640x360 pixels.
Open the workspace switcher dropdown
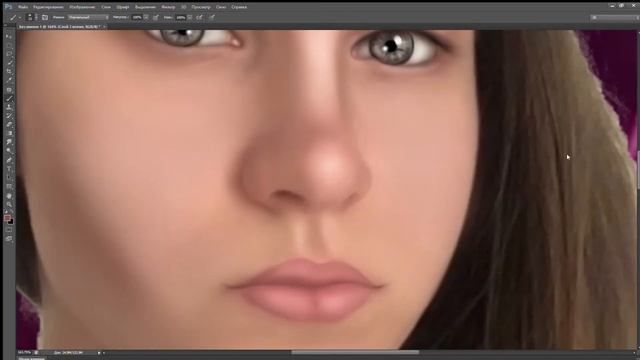point(615,18)
